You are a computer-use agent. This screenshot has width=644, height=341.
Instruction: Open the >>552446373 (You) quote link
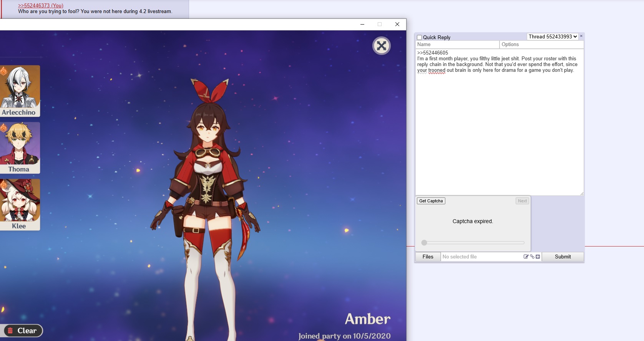click(x=41, y=5)
